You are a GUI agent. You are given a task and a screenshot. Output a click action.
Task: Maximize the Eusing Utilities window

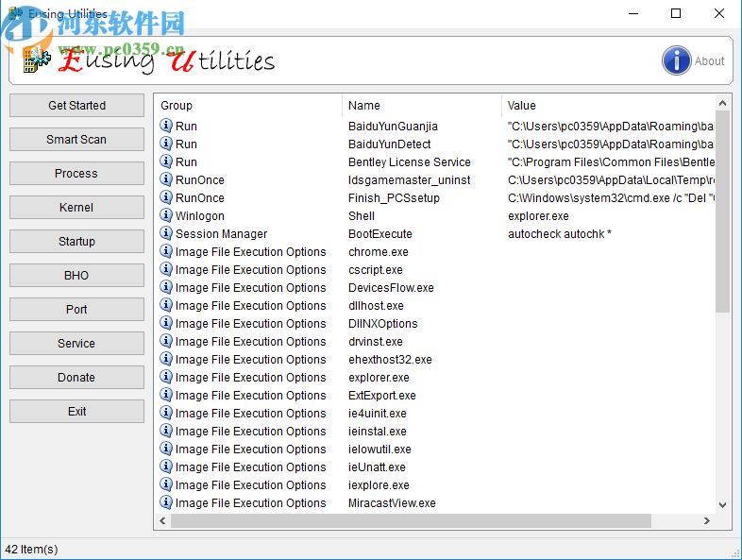[x=676, y=13]
